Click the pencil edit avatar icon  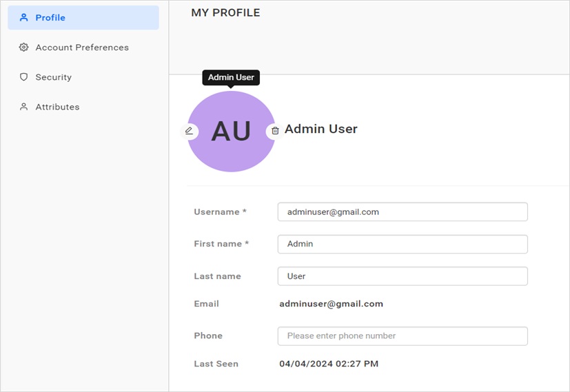[189, 131]
